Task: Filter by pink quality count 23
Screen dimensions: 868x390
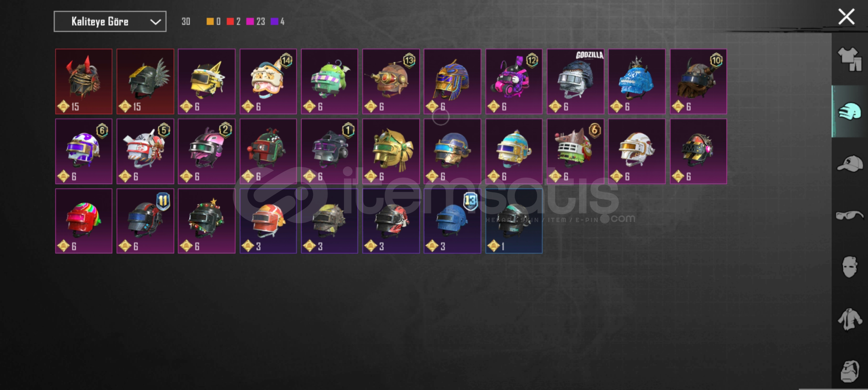Action: click(256, 21)
